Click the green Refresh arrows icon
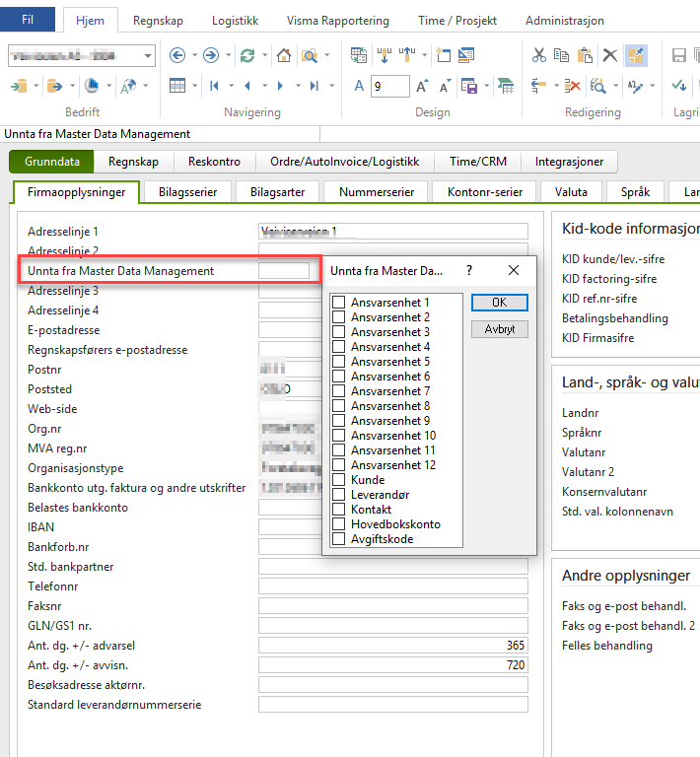The image size is (700, 757). point(247,55)
